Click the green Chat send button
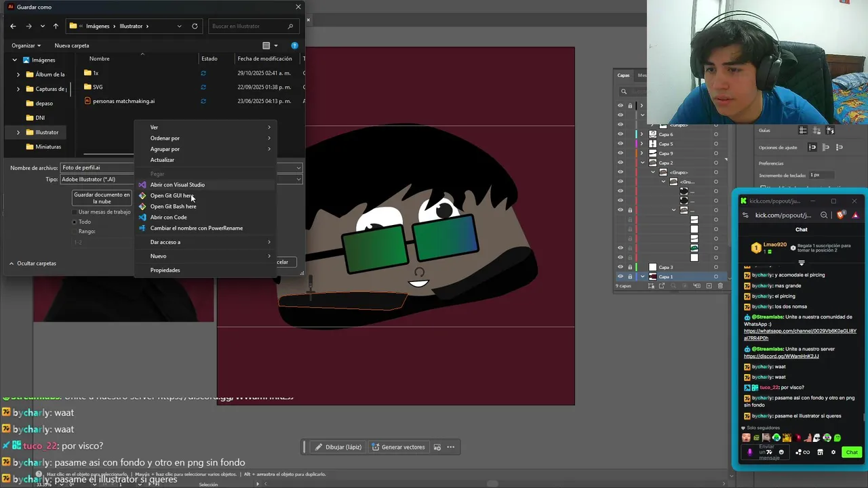Screen dimensions: 868x488 852,452
